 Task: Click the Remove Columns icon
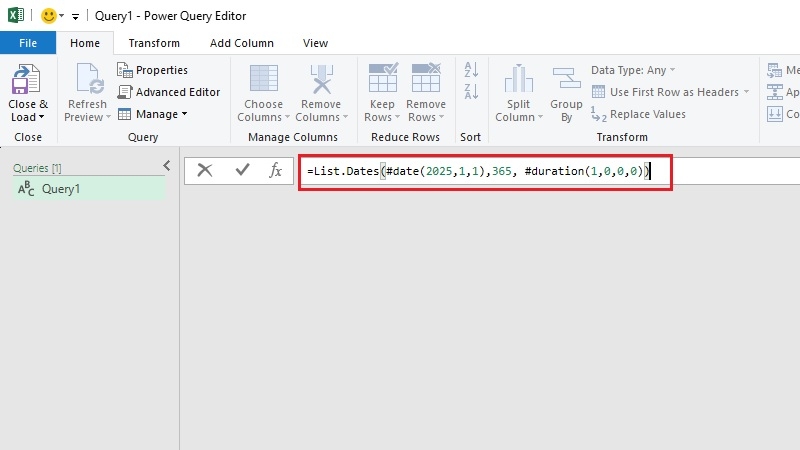click(x=321, y=79)
